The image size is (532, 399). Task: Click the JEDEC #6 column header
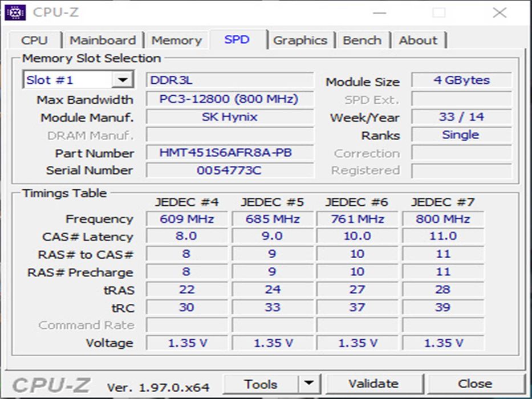[x=356, y=202]
